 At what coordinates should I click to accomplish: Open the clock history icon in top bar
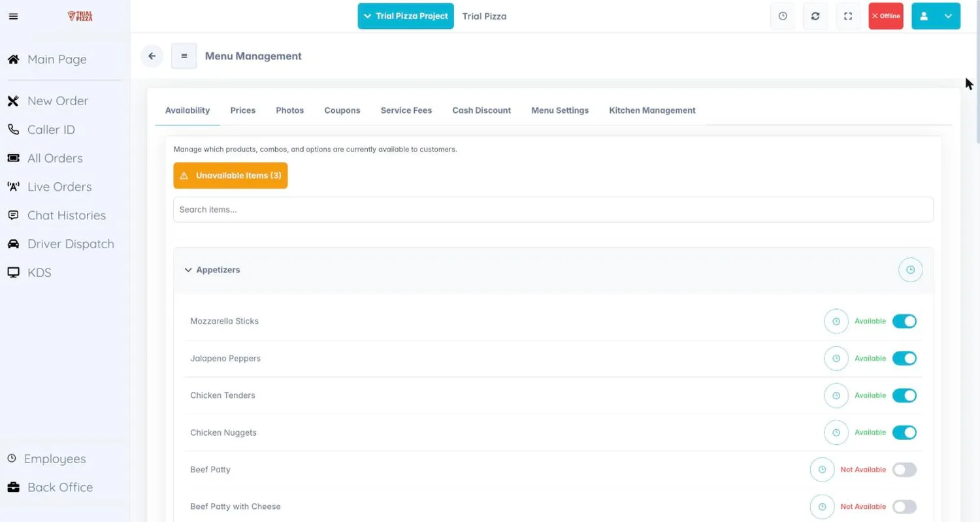(783, 16)
